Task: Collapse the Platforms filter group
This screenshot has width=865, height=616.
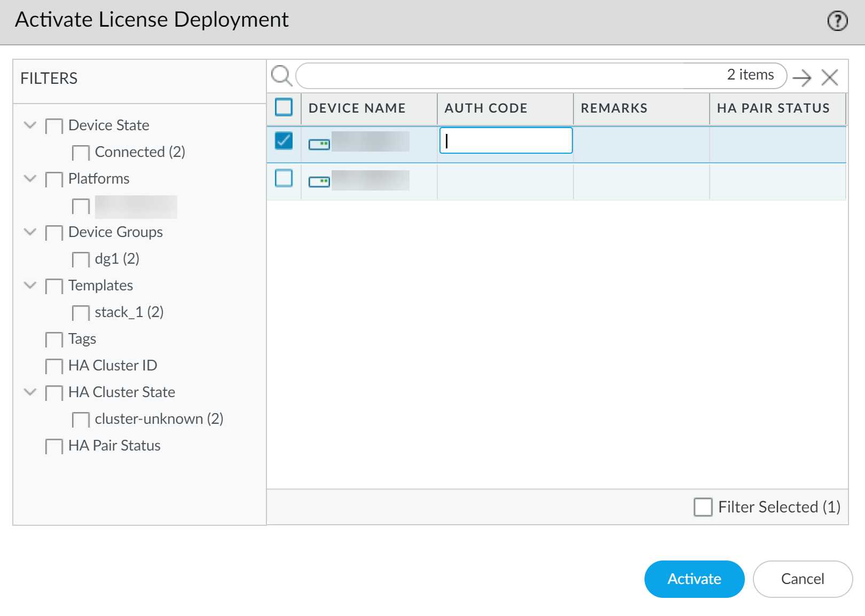Action: click(30, 178)
